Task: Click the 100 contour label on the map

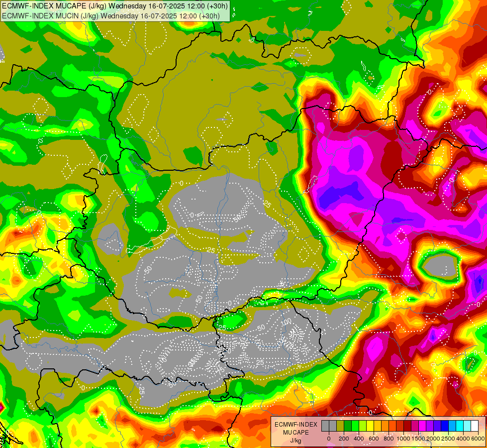Action: (286, 322)
